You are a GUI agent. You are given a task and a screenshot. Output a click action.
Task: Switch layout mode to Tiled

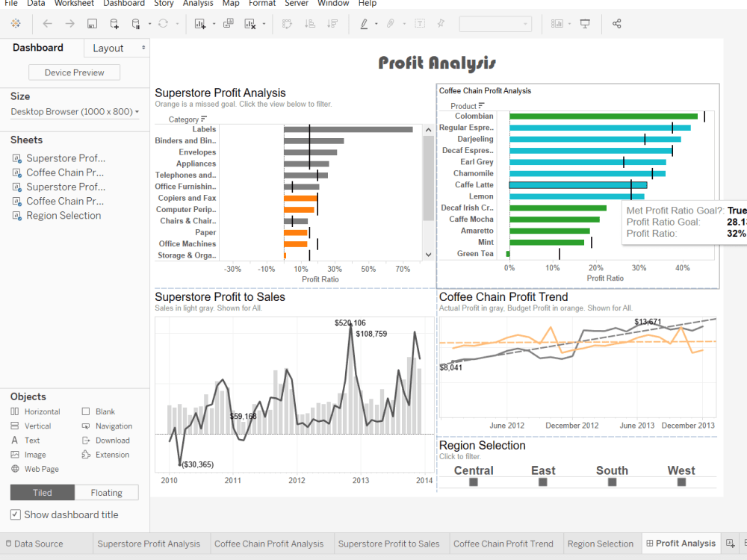pos(43,492)
